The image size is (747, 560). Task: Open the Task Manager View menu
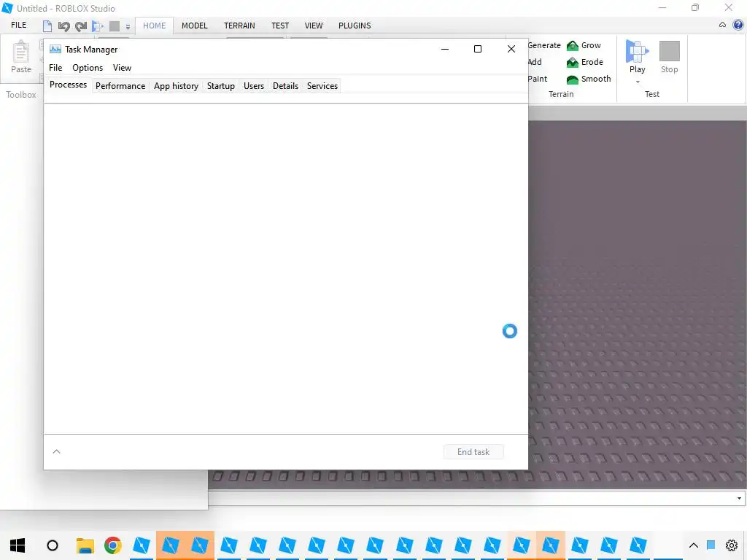click(122, 68)
